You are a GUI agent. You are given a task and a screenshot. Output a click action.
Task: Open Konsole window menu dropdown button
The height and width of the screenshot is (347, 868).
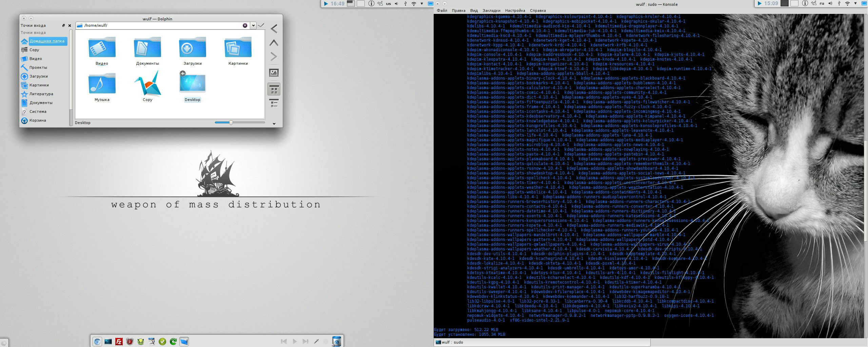pos(445,4)
